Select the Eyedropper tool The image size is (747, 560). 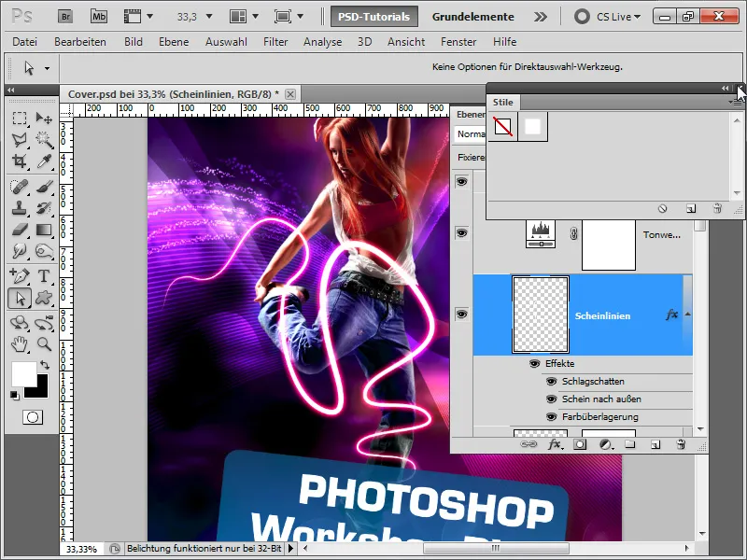[x=44, y=161]
